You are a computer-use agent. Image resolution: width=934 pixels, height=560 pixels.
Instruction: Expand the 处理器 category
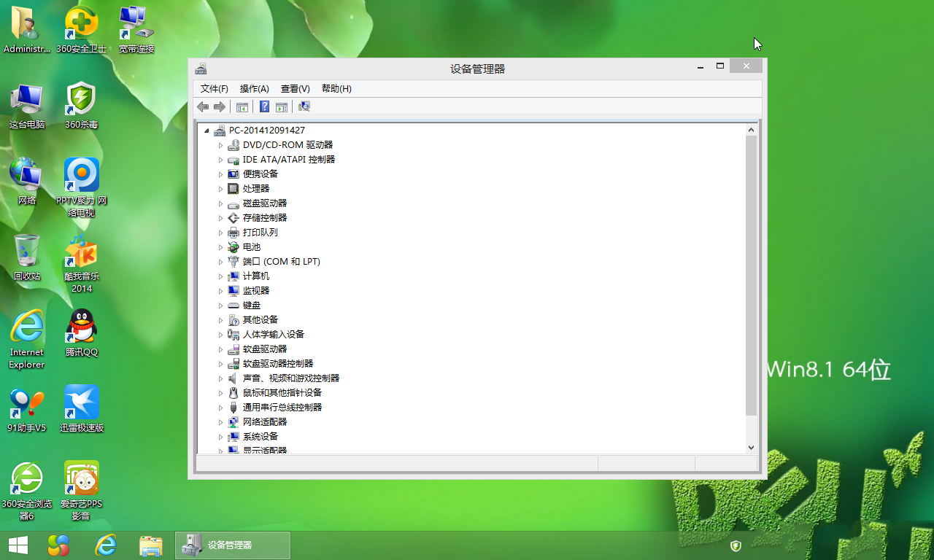pyautogui.click(x=221, y=188)
